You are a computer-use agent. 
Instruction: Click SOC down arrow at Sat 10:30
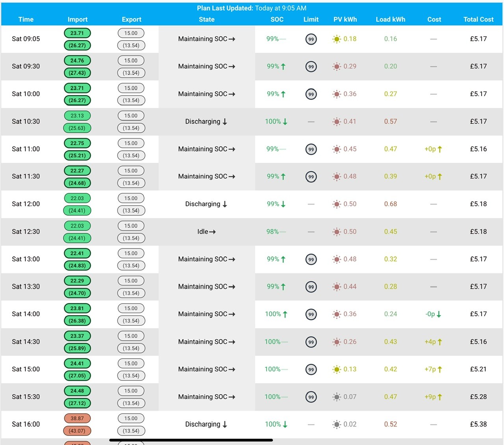[x=285, y=122]
